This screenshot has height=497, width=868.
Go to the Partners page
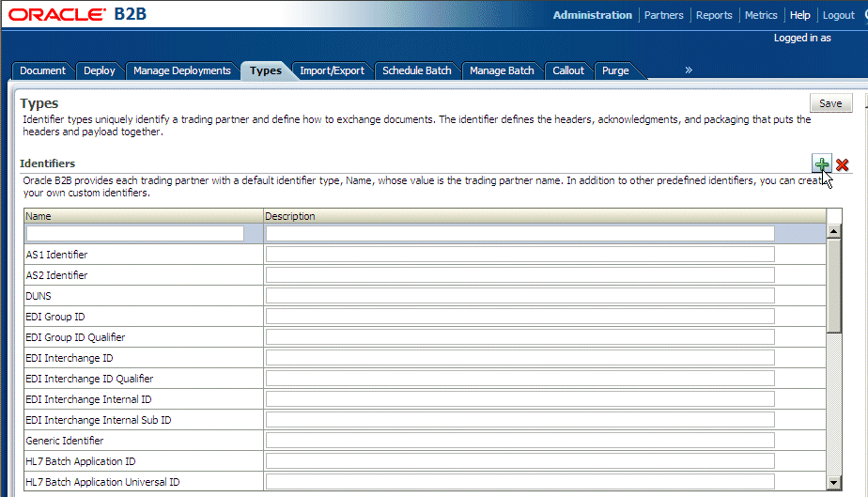tap(664, 15)
